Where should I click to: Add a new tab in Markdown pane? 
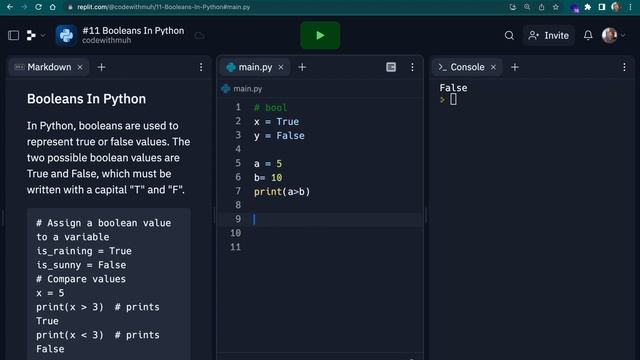tap(102, 67)
